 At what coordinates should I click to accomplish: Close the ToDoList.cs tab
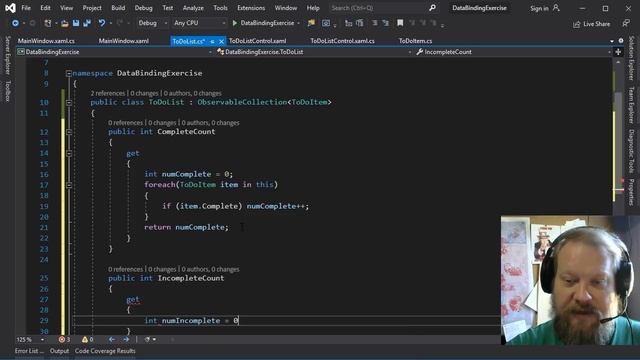pos(221,41)
